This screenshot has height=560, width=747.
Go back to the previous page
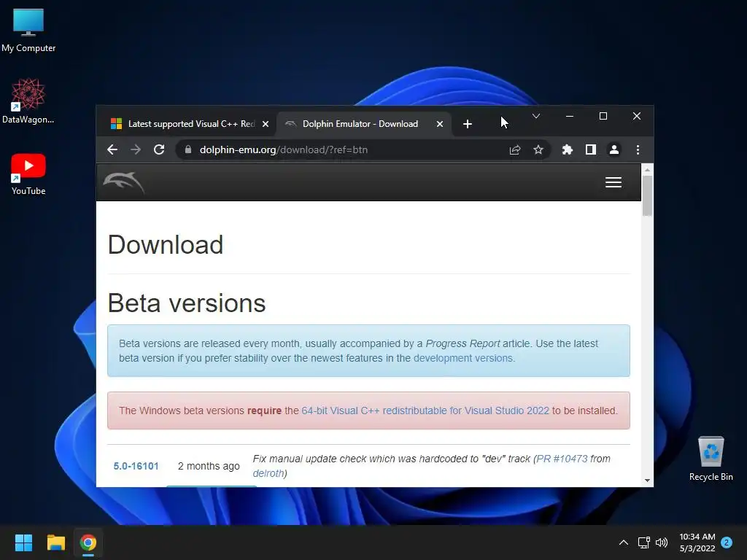[112, 149]
